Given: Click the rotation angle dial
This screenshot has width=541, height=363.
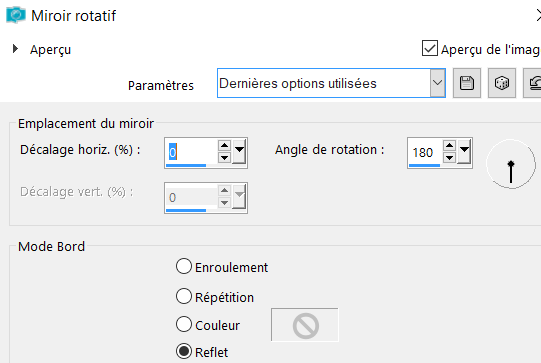Looking at the screenshot, I should tap(511, 164).
